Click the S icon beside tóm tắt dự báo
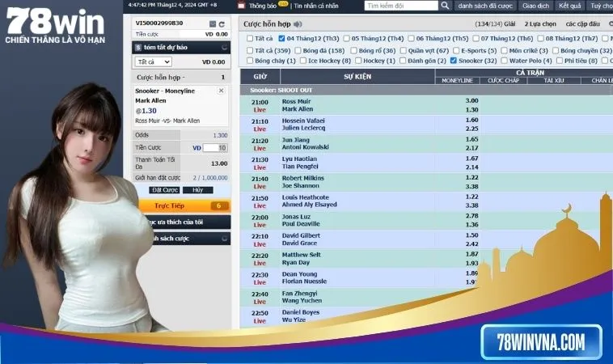The width and height of the screenshot is (613, 364). tap(138, 48)
